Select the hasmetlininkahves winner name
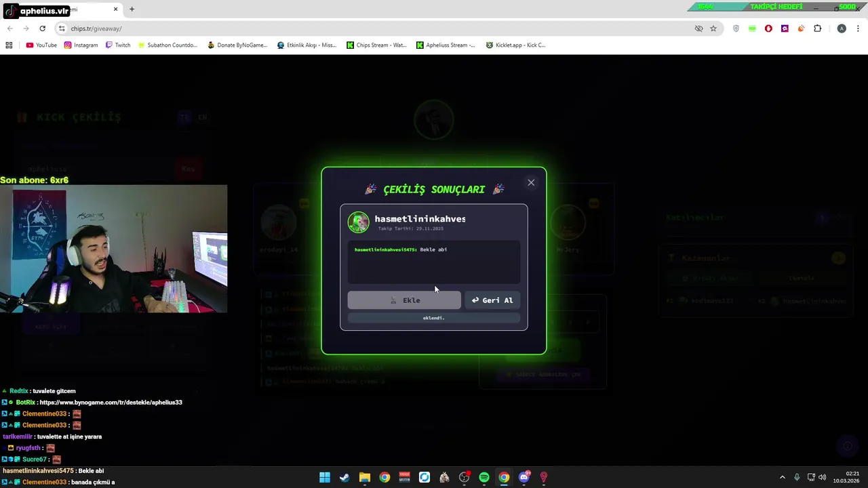The width and height of the screenshot is (868, 488). pyautogui.click(x=420, y=219)
